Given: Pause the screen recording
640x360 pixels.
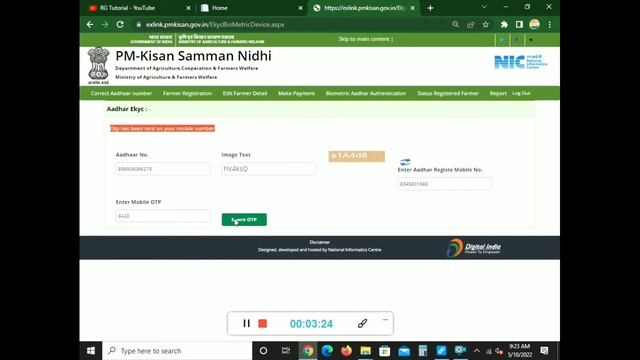Looking at the screenshot, I should (246, 323).
